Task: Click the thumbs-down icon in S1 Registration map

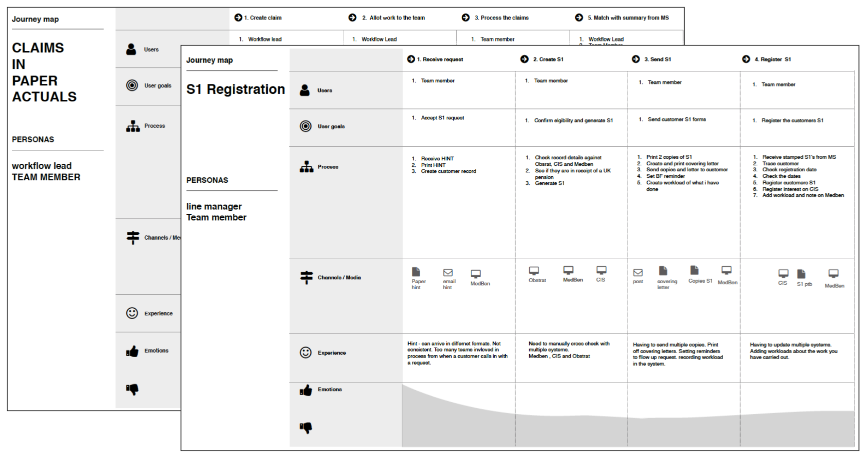Action: (306, 428)
